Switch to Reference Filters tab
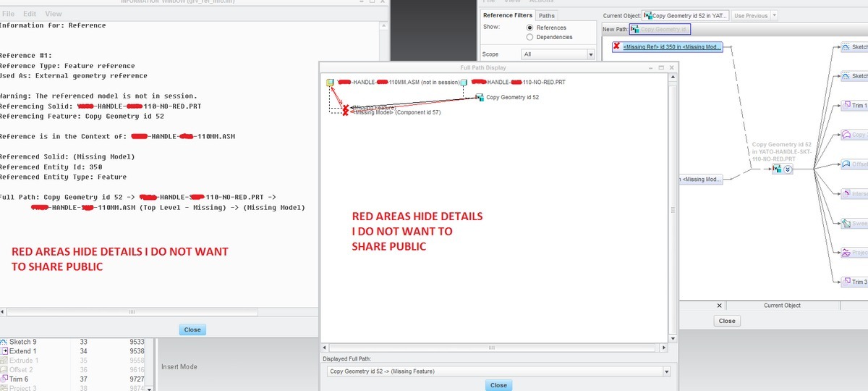868x391 pixels. click(508, 15)
